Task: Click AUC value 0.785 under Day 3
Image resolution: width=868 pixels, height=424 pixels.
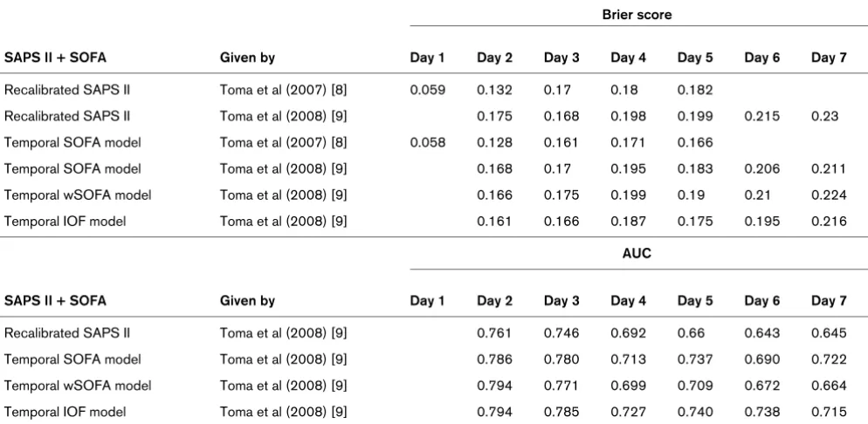Action: click(561, 412)
